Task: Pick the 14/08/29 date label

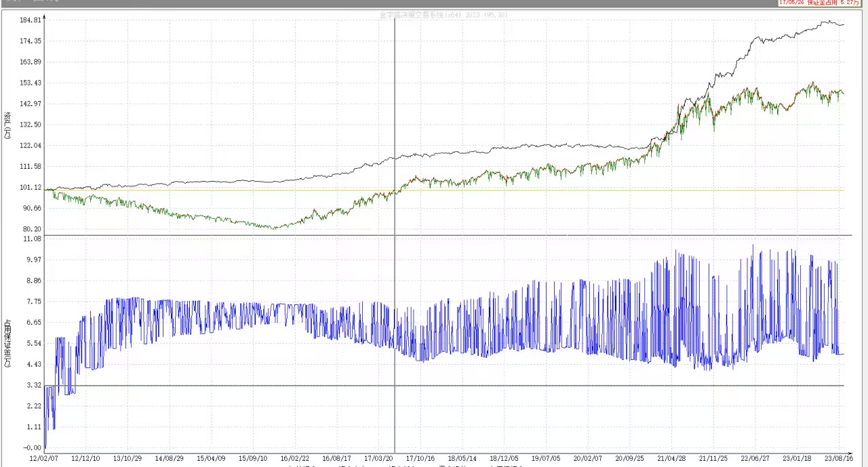Action: coord(169,458)
